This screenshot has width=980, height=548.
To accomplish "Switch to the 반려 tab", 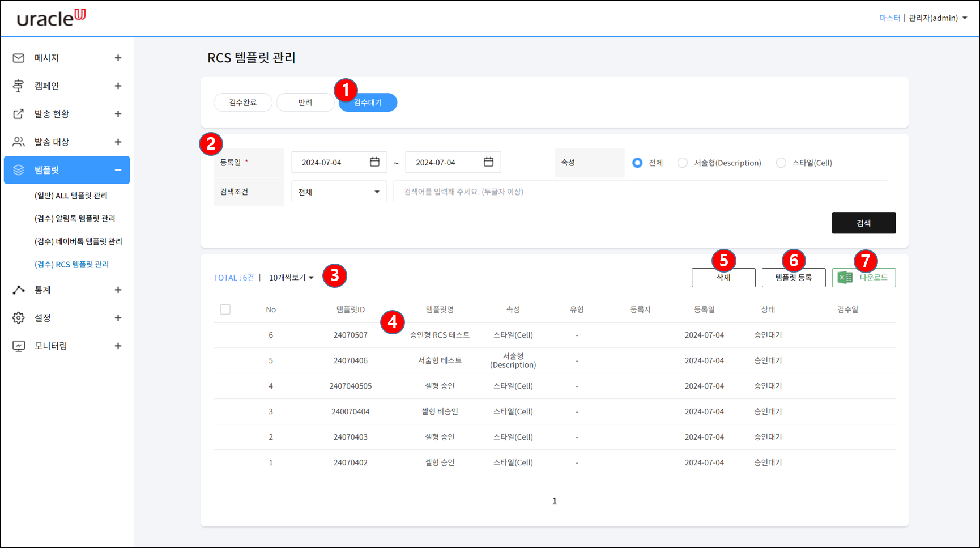I will (x=305, y=103).
